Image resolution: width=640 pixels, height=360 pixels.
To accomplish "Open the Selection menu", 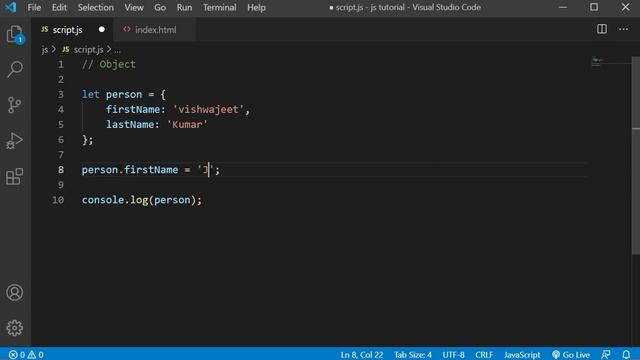I will [x=96, y=7].
